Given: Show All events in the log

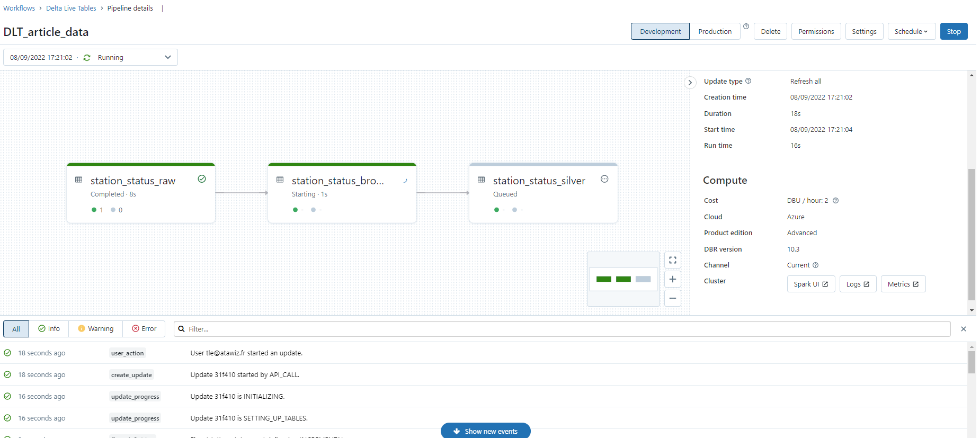Looking at the screenshot, I should [x=16, y=329].
